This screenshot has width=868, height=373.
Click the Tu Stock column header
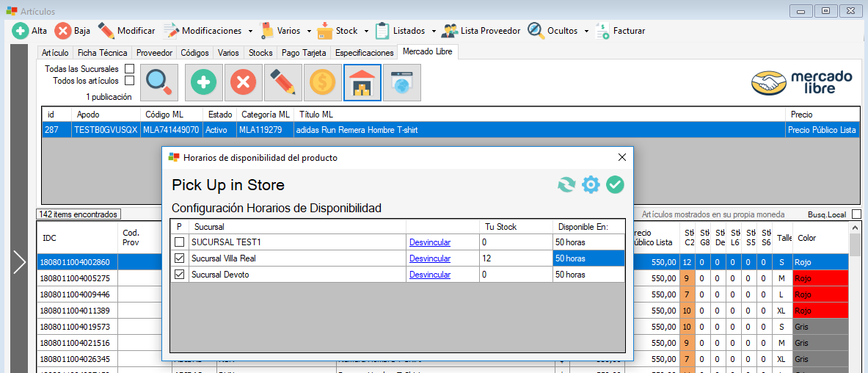pyautogui.click(x=516, y=227)
